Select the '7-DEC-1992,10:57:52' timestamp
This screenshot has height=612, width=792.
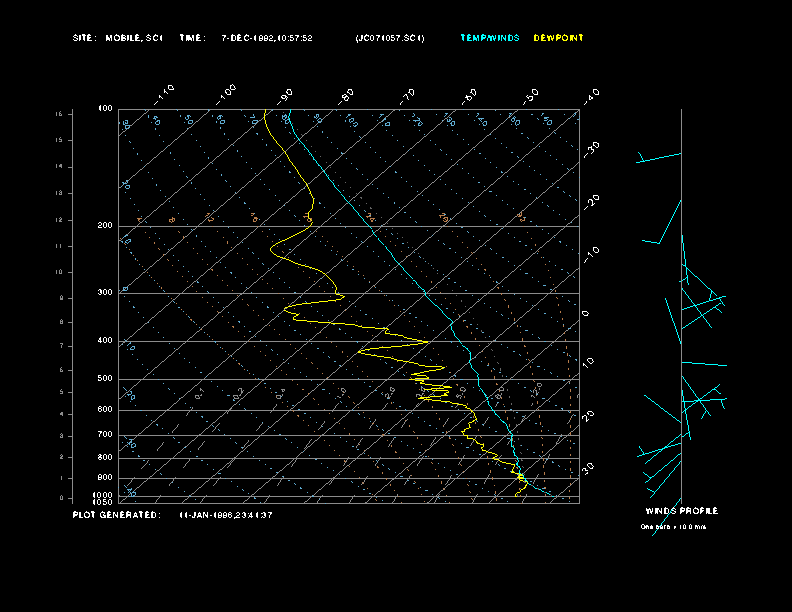pos(267,38)
